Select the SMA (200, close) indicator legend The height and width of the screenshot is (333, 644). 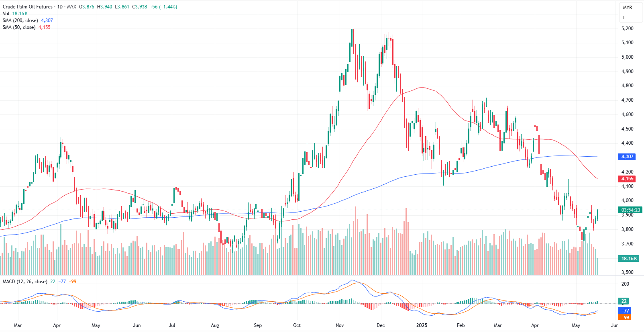point(20,20)
